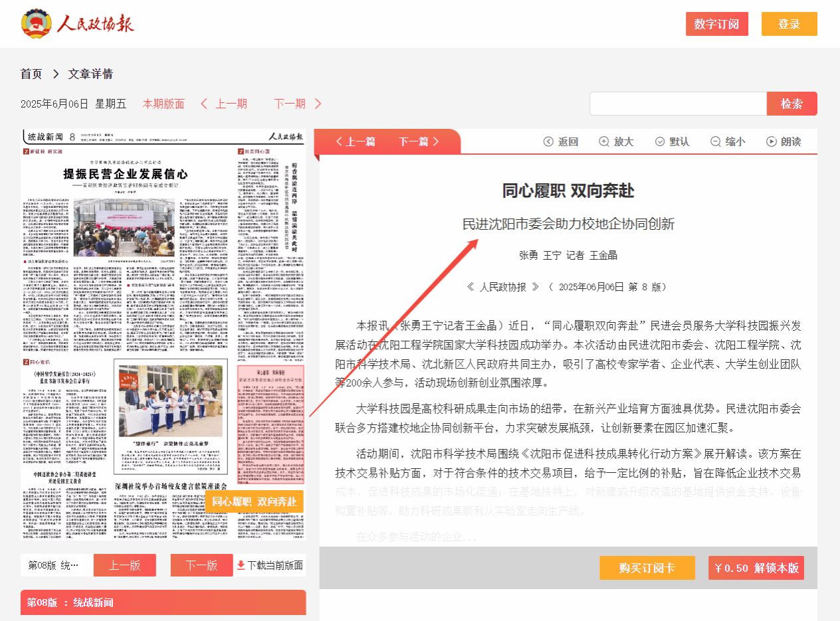Click the 返回 back icon button

(x=561, y=141)
